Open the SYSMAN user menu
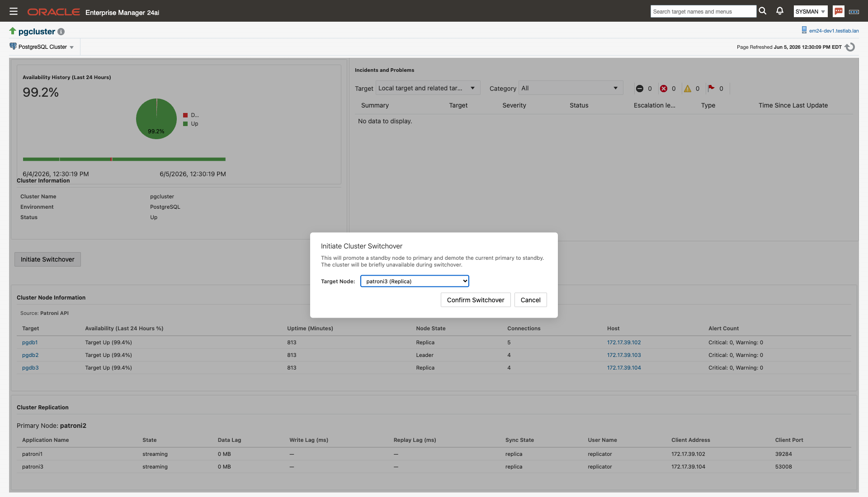The image size is (868, 497). pyautogui.click(x=811, y=12)
